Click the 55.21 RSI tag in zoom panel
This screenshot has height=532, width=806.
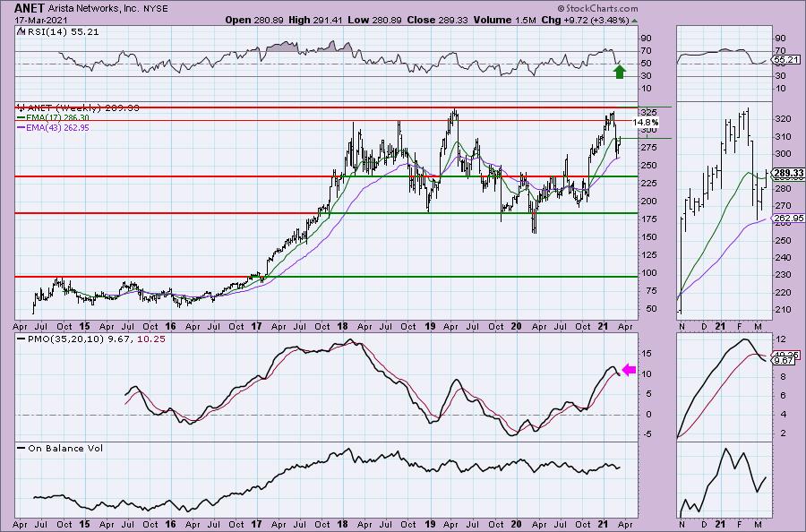click(786, 60)
